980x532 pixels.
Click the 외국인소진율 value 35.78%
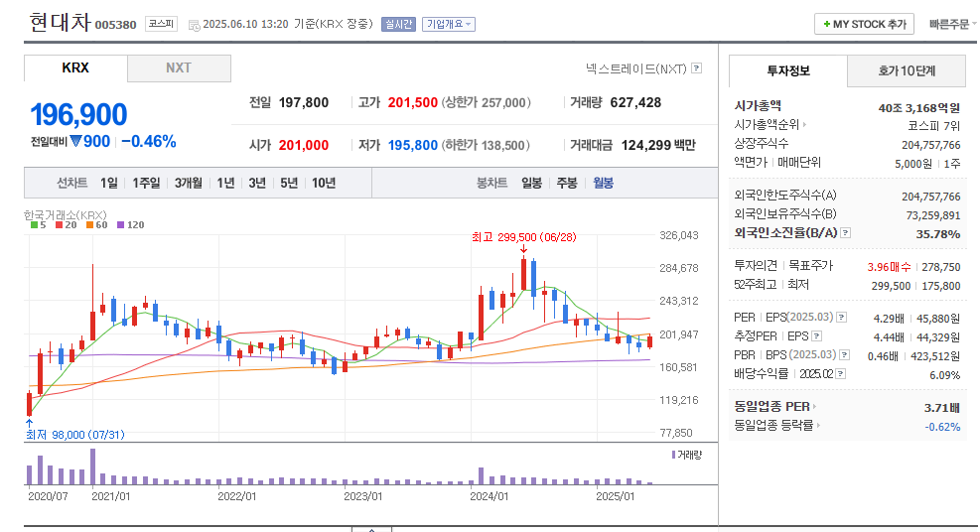(x=938, y=234)
